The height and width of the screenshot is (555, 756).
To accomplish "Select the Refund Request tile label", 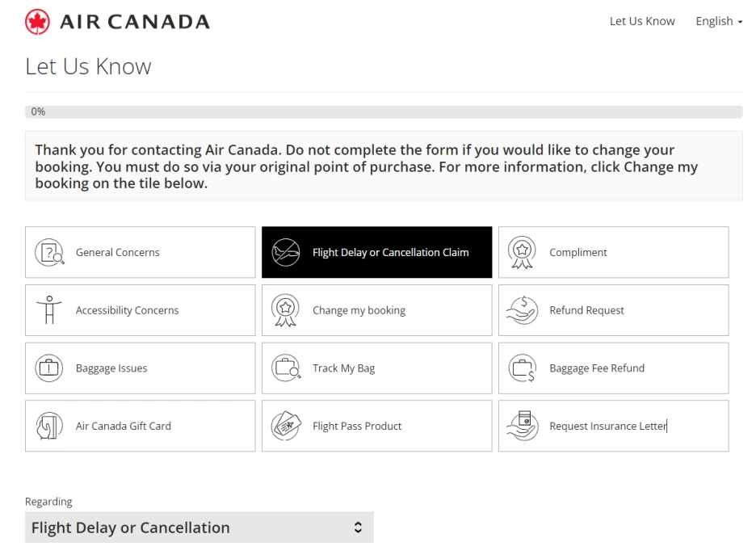I will (586, 310).
